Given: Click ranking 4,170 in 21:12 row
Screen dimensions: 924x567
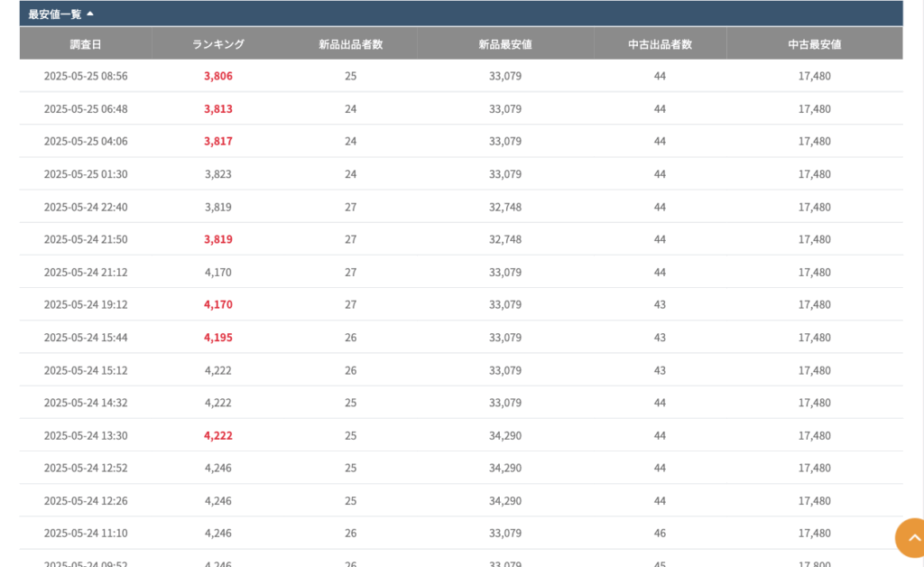Looking at the screenshot, I should pyautogui.click(x=218, y=273).
